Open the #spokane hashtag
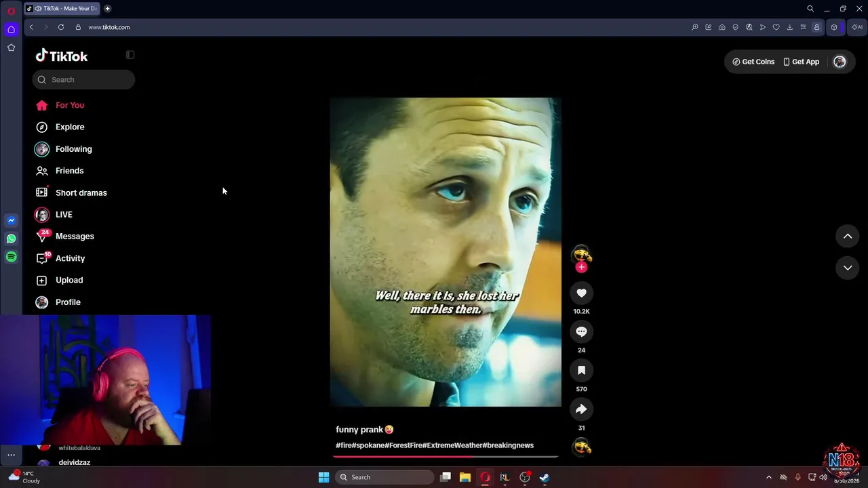Screen dimensions: 868x488 tap(368, 445)
